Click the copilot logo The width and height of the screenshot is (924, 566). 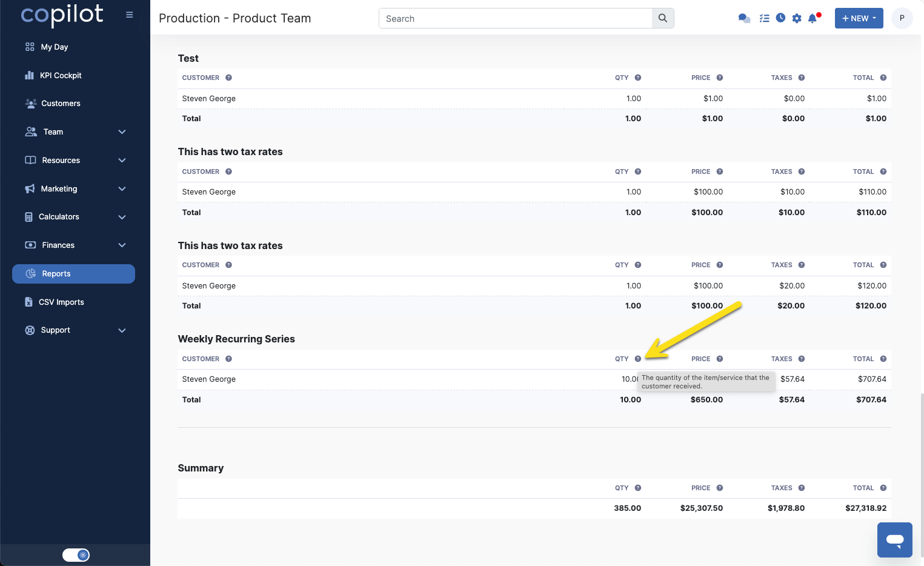click(62, 15)
